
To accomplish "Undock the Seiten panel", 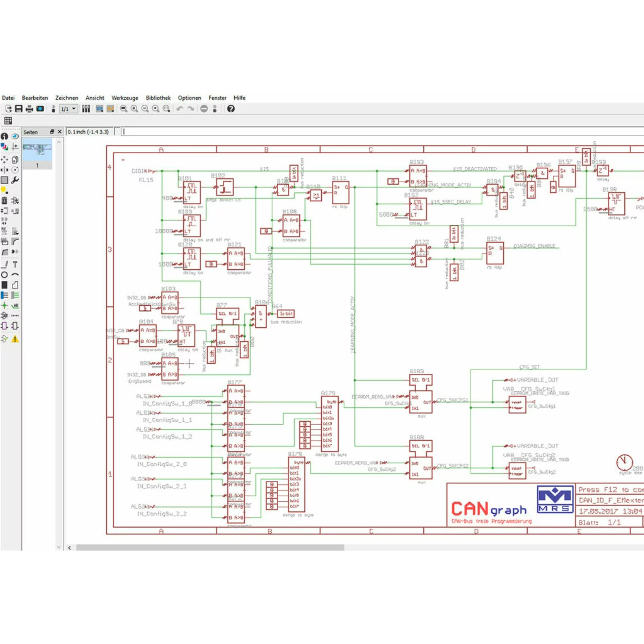I will 52,132.
